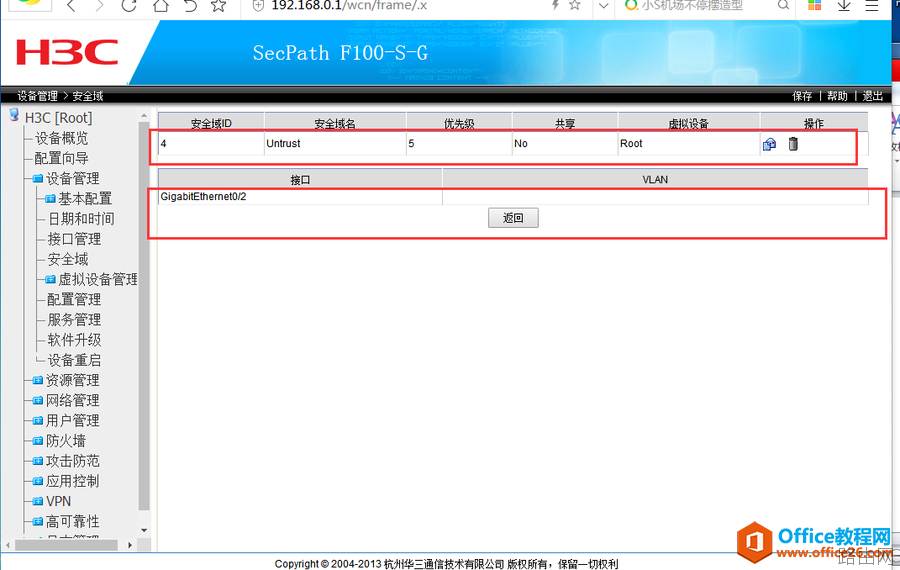Click 安全域名 column header
The image size is (900, 570).
click(x=335, y=122)
